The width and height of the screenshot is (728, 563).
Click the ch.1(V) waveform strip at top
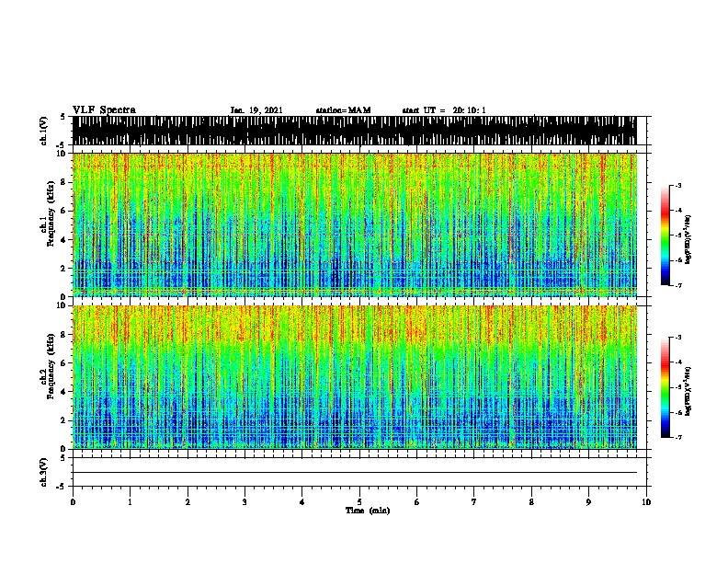(355, 131)
